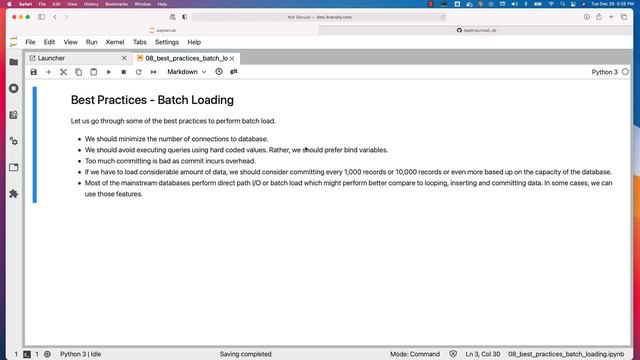The height and width of the screenshot is (360, 640).
Task: Toggle the Safari sidebar button
Action: (41, 17)
